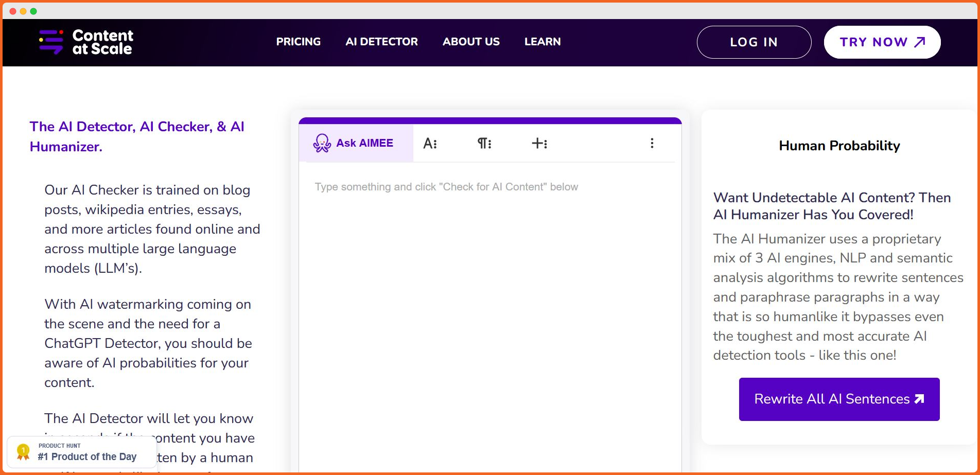This screenshot has height=475, width=980.
Task: Click the "Human Probability" heading
Action: pyautogui.click(x=839, y=146)
